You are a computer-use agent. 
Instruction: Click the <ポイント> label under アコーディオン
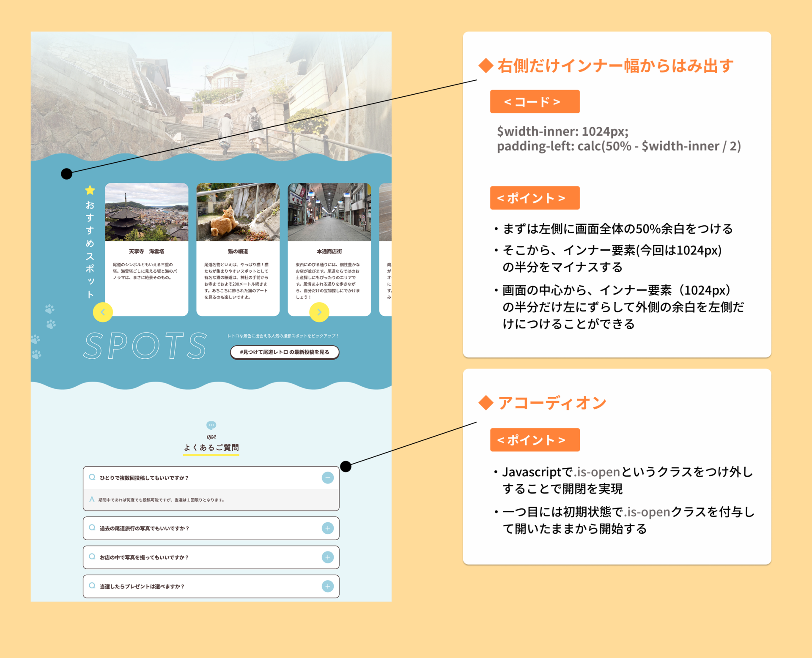pos(535,440)
